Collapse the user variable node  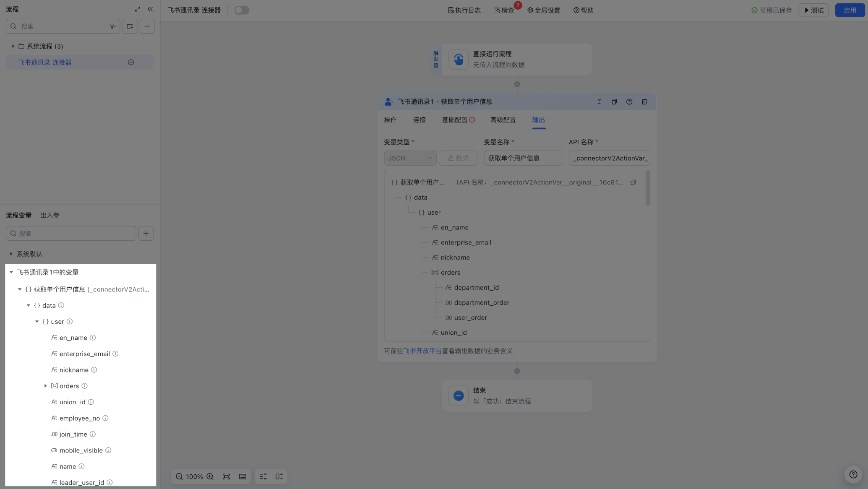point(37,322)
